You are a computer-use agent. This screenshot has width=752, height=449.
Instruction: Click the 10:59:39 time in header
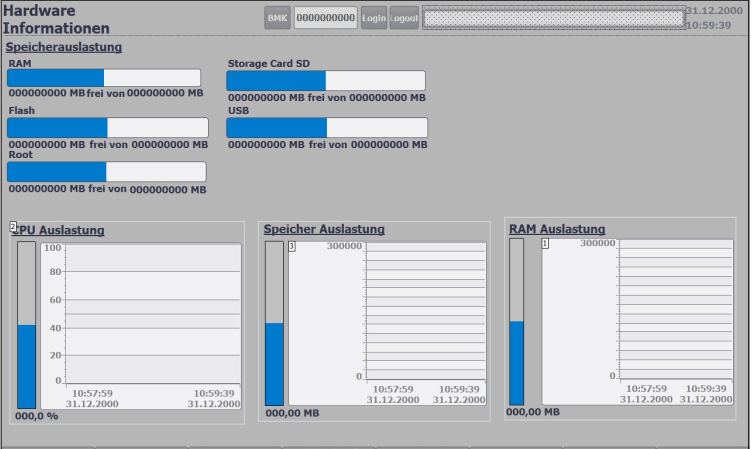coord(708,25)
